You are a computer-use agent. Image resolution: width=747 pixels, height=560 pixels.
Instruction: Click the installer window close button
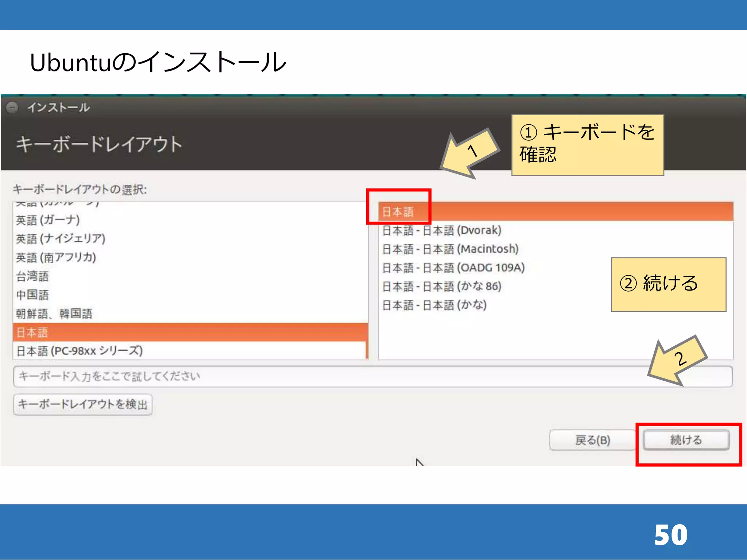pyautogui.click(x=12, y=107)
